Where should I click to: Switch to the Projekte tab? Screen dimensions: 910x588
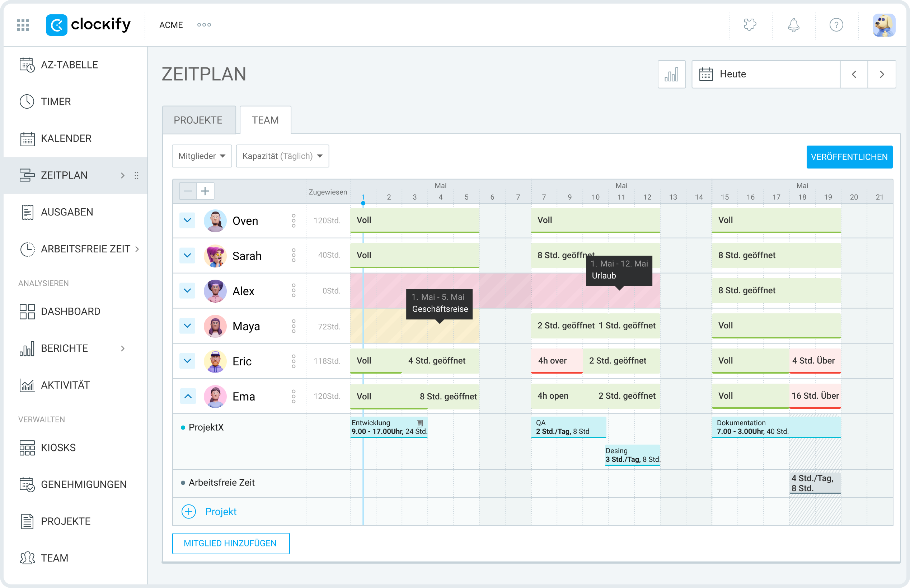click(198, 119)
